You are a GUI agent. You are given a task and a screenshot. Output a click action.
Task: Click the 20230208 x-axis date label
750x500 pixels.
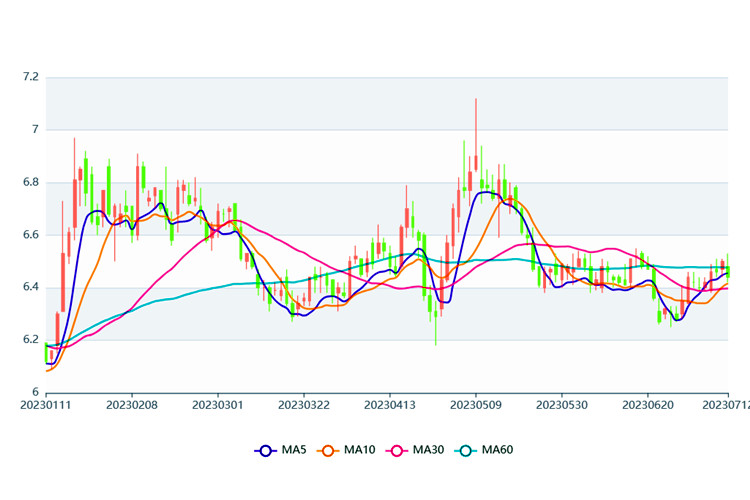pyautogui.click(x=132, y=406)
